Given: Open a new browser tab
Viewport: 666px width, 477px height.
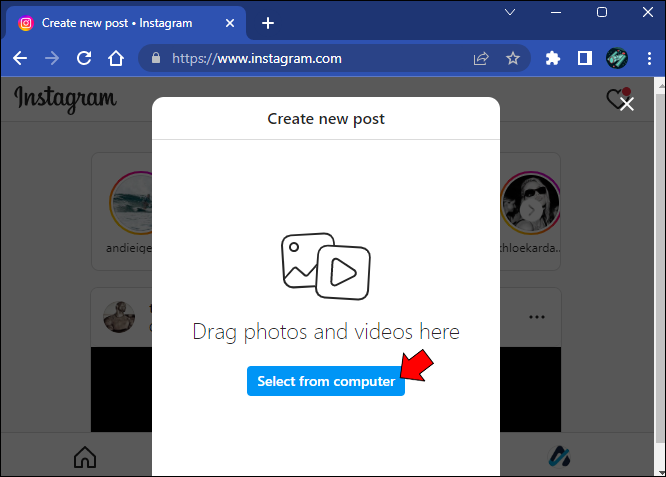Looking at the screenshot, I should [268, 23].
